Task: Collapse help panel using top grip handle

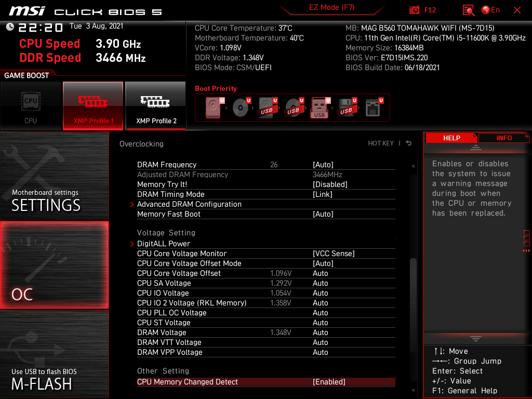Action: coord(476,147)
